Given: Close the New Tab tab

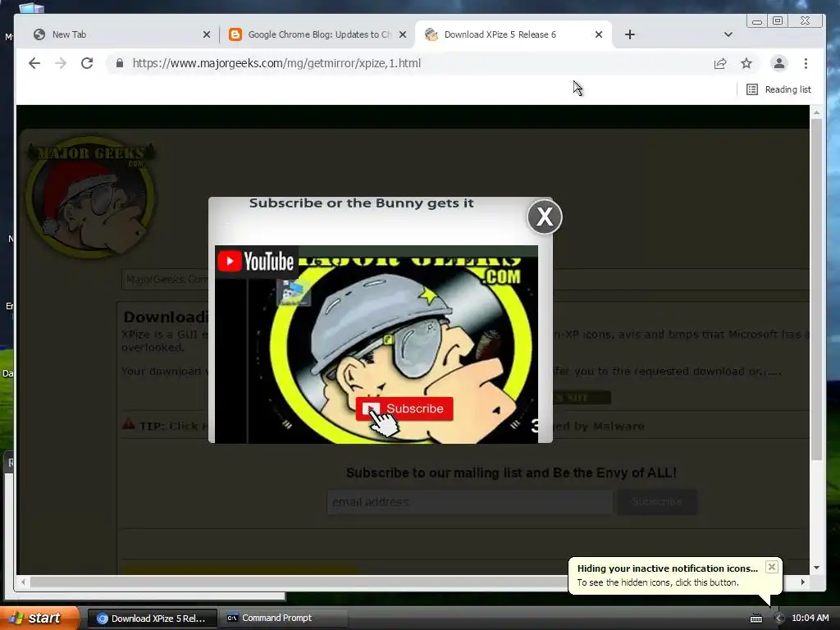Looking at the screenshot, I should click(x=206, y=34).
